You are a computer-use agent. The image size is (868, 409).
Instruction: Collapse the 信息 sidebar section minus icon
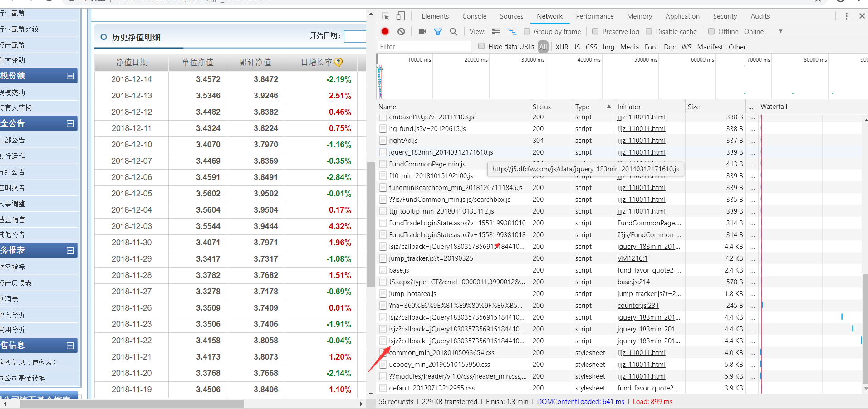click(x=70, y=346)
